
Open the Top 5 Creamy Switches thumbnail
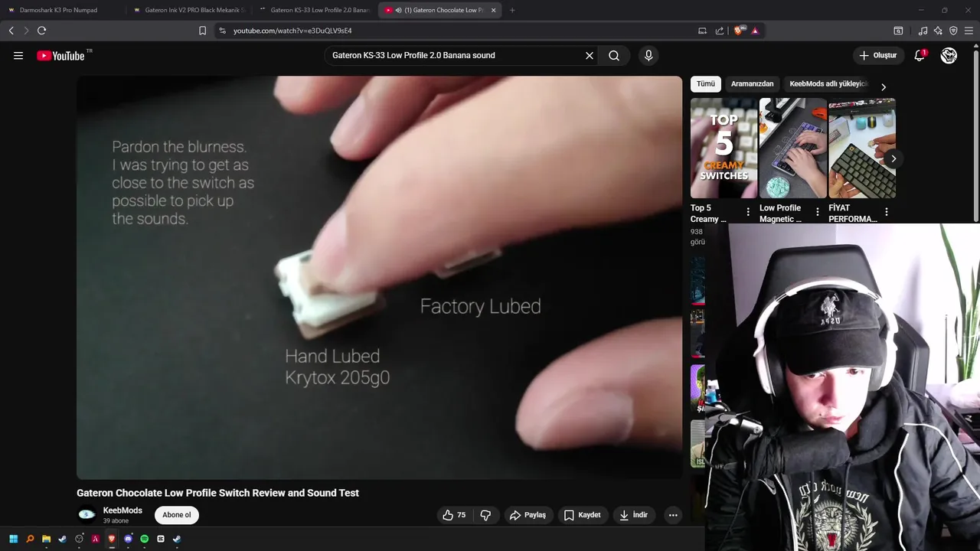[x=724, y=148]
